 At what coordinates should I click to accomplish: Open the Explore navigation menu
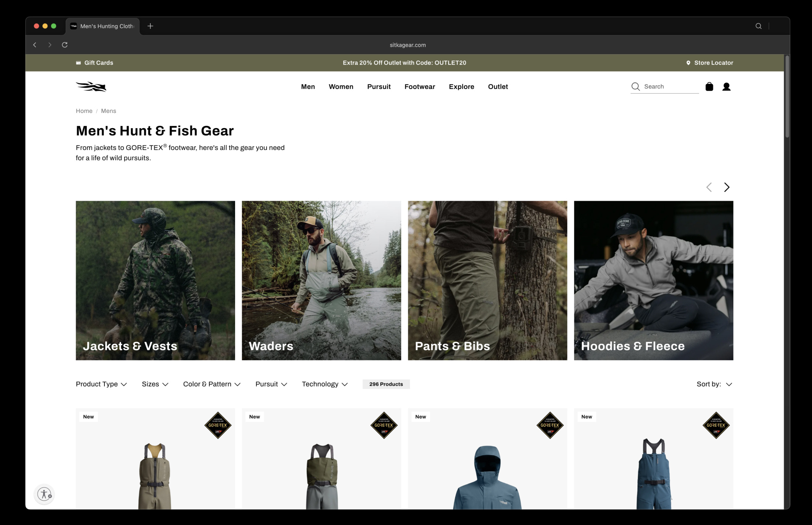461,87
